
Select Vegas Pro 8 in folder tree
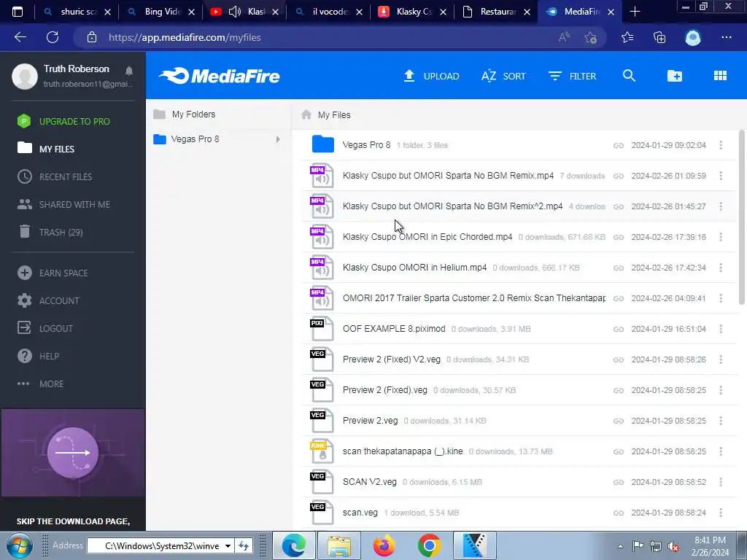pyautogui.click(x=195, y=139)
